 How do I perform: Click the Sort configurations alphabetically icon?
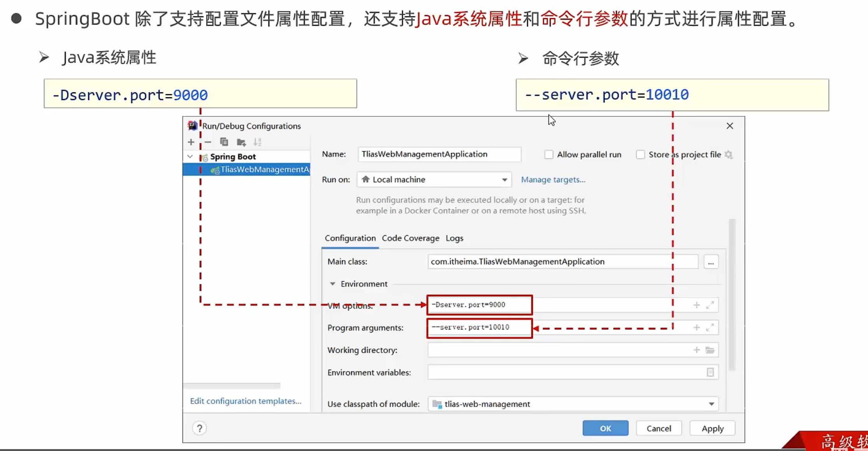tap(257, 142)
